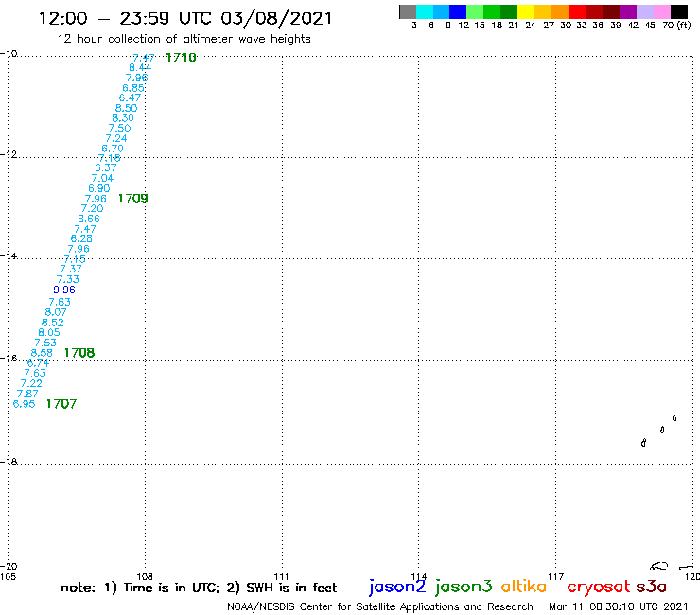Click the note 'Time is in UTC; SWH is in feet'
Image resolution: width=700 pixels, height=615 pixels.
pos(199,588)
